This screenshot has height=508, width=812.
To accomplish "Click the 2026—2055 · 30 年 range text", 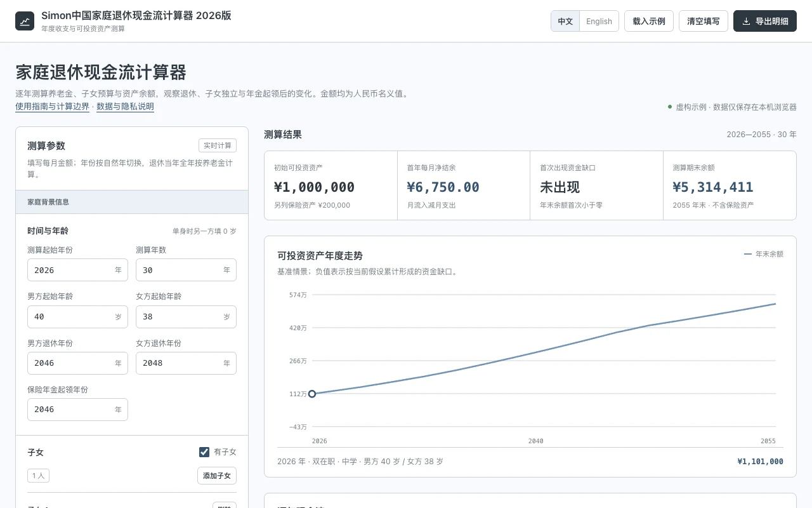I will (761, 135).
